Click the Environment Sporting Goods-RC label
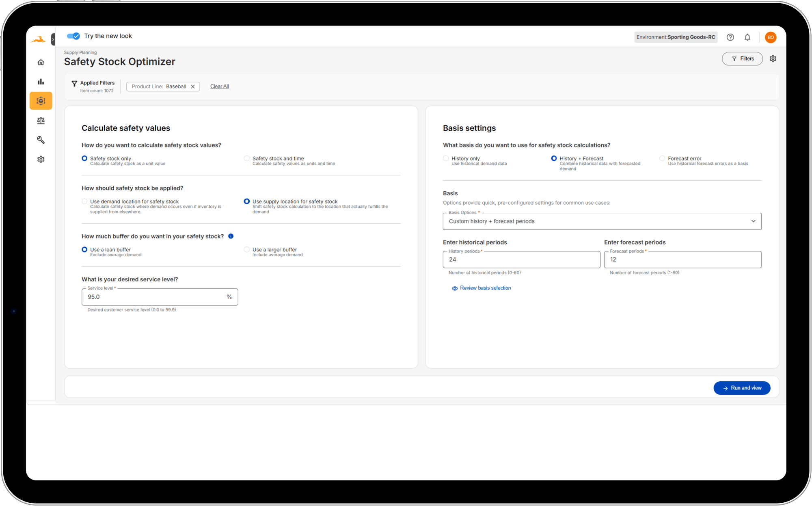 click(676, 37)
